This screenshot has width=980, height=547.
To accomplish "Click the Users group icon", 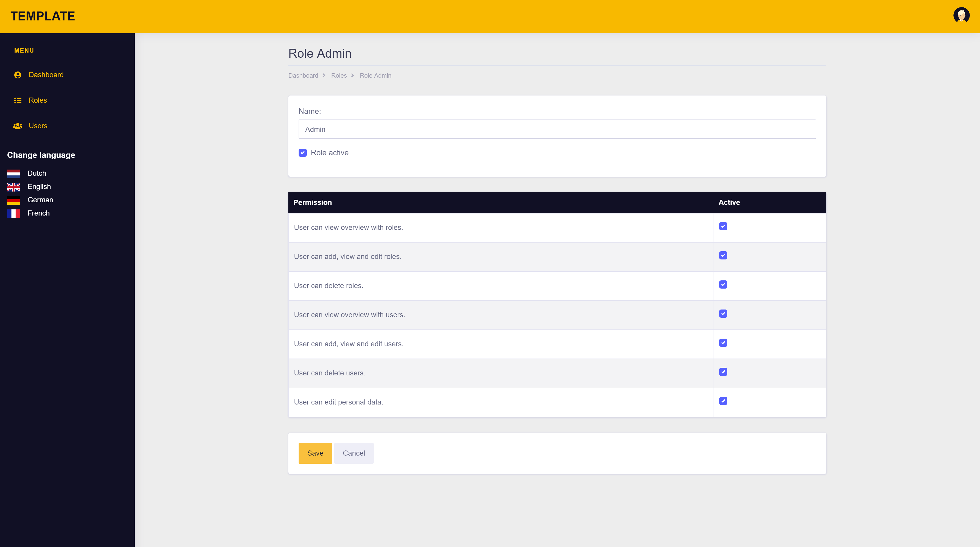I will tap(18, 126).
